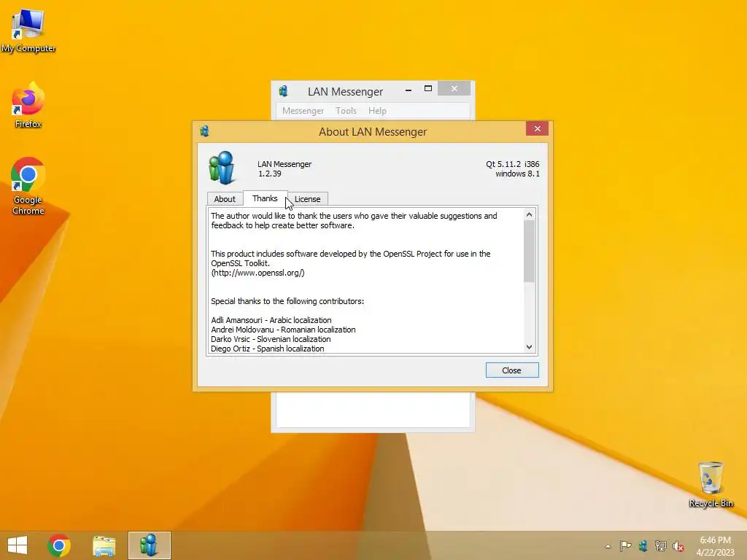Click the main LAN Messenger window close X

(454, 88)
